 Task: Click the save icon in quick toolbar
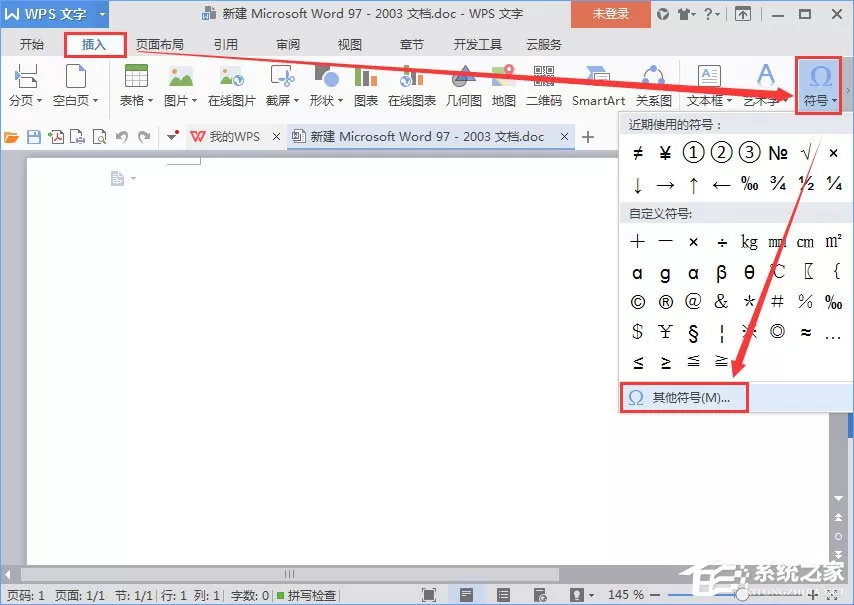(34, 137)
